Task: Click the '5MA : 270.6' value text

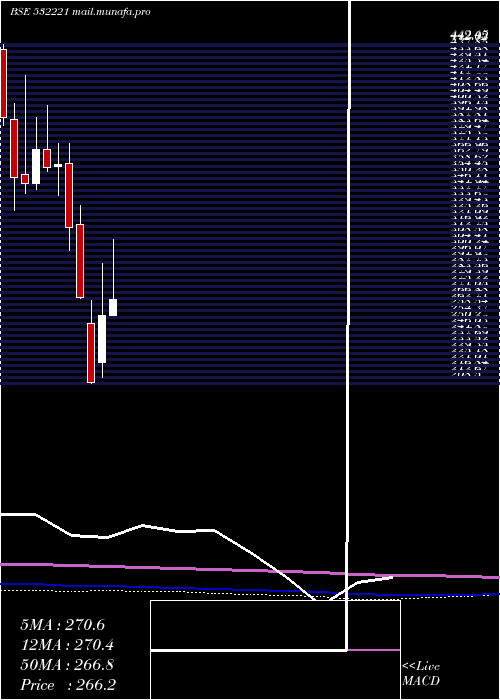Action: [62, 625]
